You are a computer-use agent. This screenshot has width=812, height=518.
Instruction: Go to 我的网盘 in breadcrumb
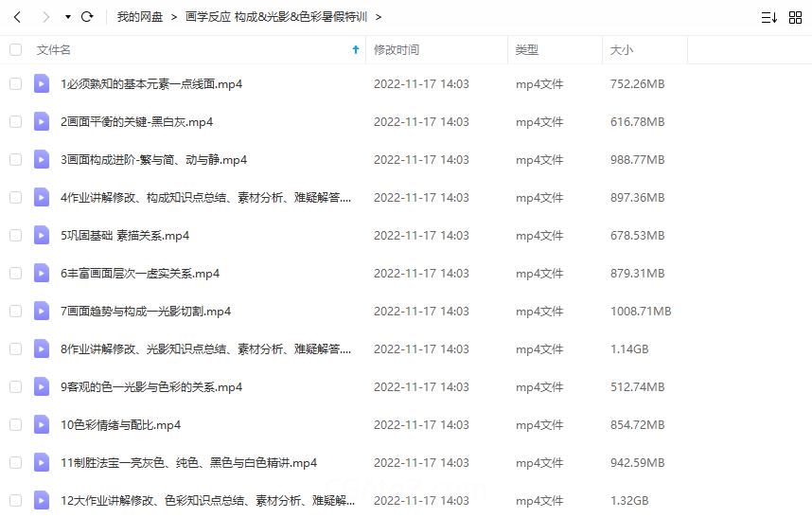(139, 17)
